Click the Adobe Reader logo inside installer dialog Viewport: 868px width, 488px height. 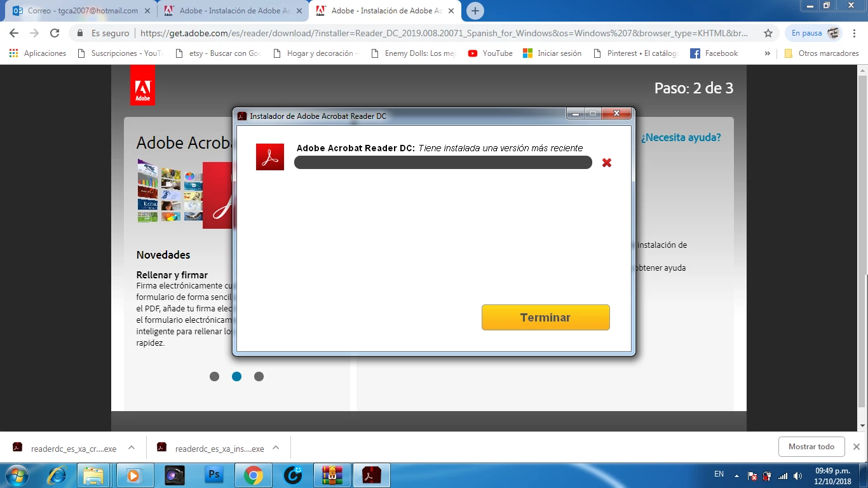coord(270,157)
